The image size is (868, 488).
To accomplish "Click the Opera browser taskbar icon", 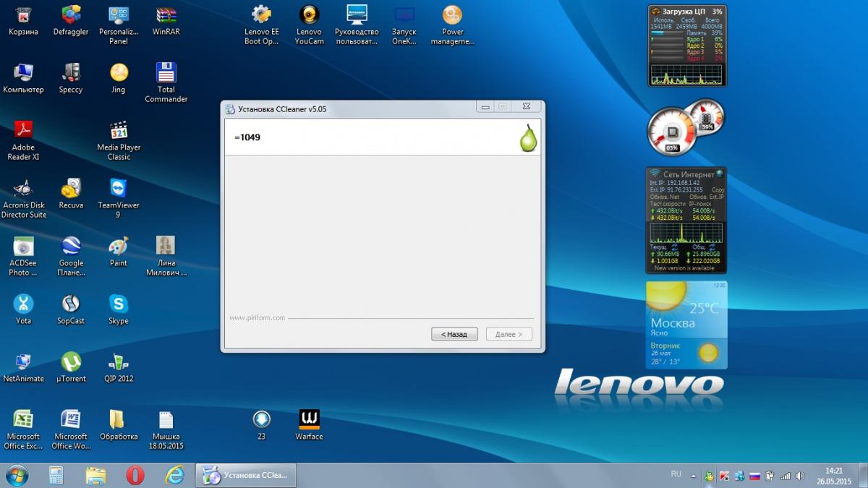I will 135,475.
